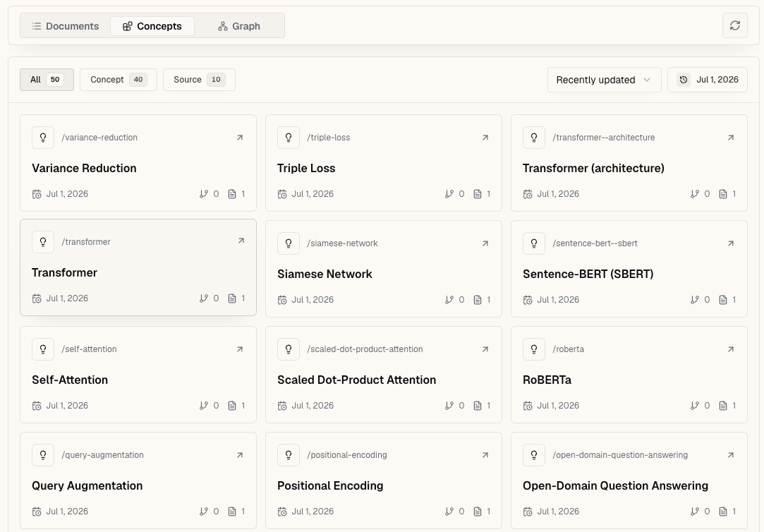The image size is (764, 532).
Task: Open the Variance Reduction title
Action: coord(84,168)
